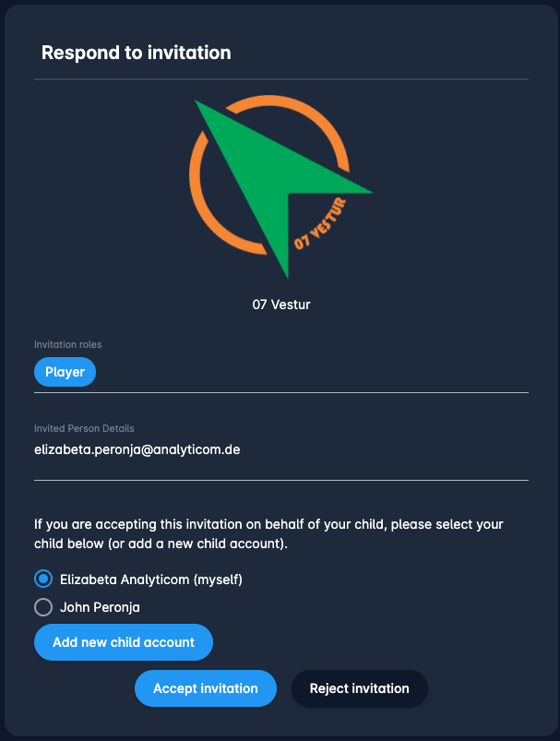Select the Elizabeta Analyticom (myself) radio button
This screenshot has width=560, height=741.
click(x=43, y=580)
